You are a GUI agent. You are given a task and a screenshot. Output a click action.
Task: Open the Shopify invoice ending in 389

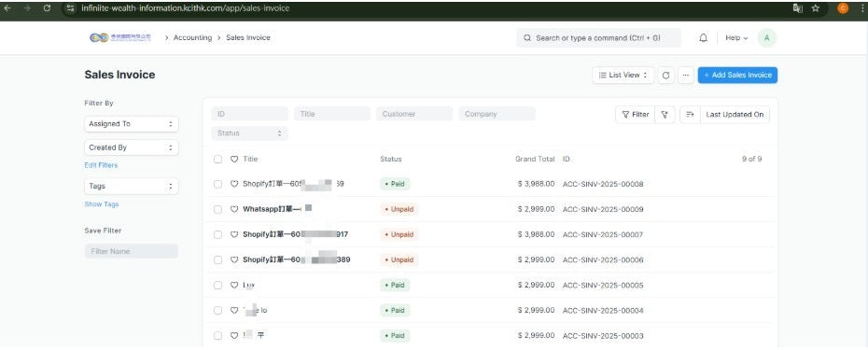(296, 259)
